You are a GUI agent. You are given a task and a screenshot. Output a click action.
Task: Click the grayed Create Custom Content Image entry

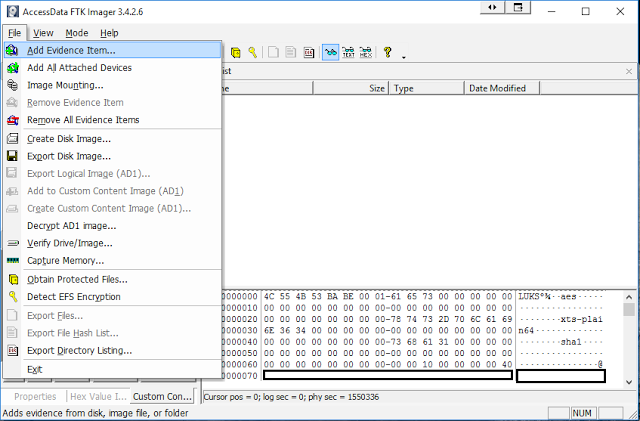(113, 208)
